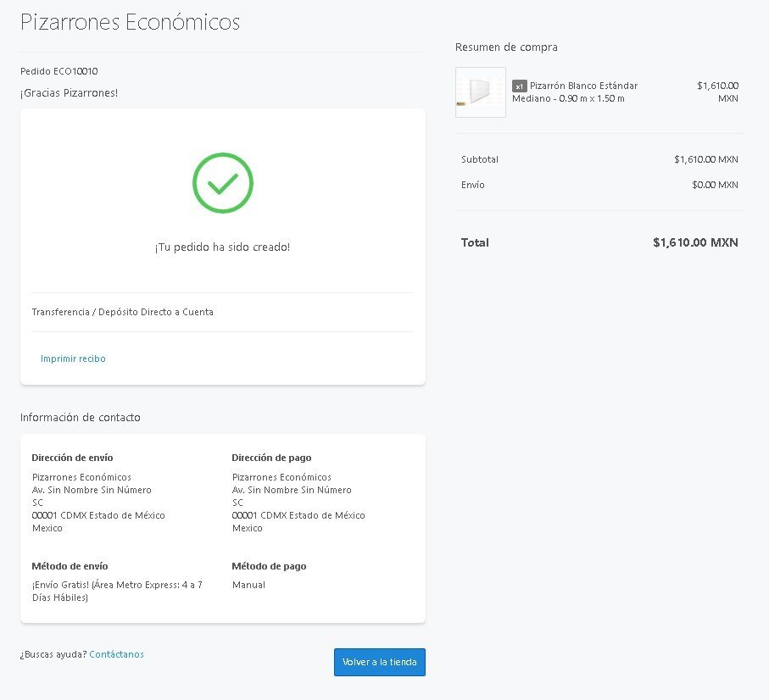Click the x1 quantity badge
Image resolution: width=769 pixels, height=700 pixels.
(519, 86)
